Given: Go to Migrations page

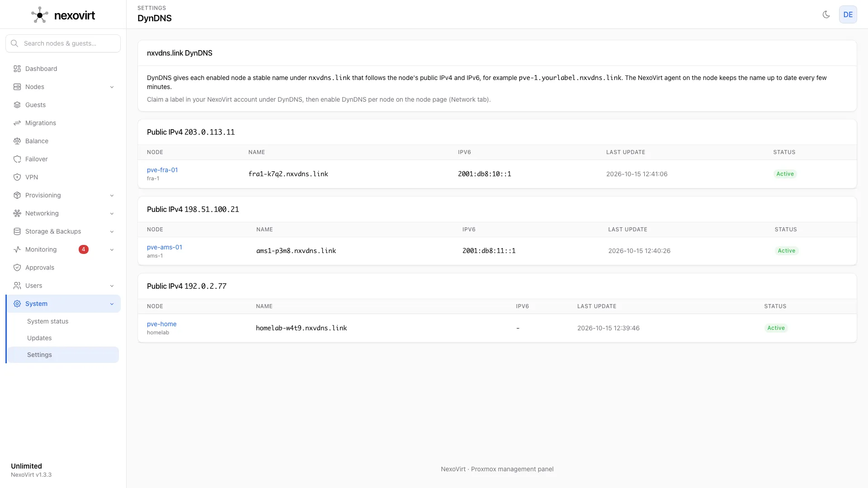Looking at the screenshot, I should [x=63, y=123].
